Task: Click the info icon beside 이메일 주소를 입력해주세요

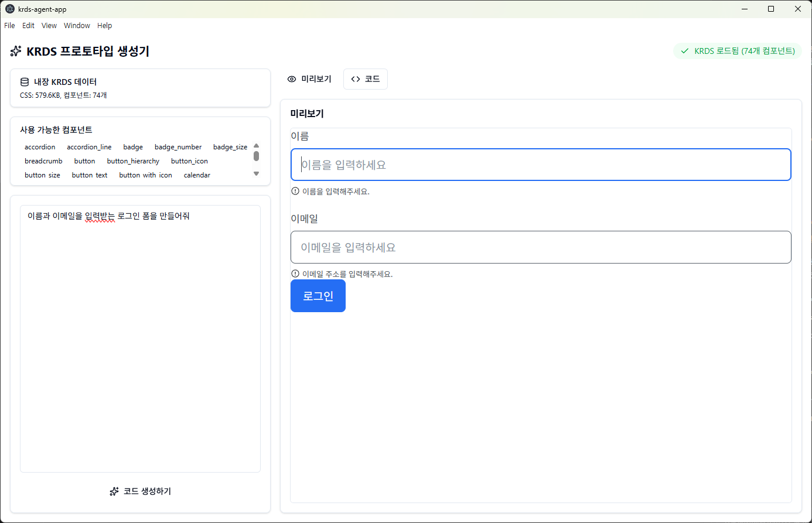Action: coord(295,274)
